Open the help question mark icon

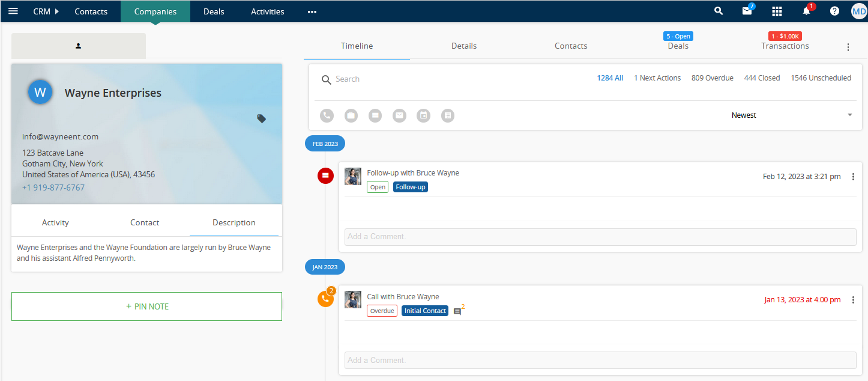834,11
